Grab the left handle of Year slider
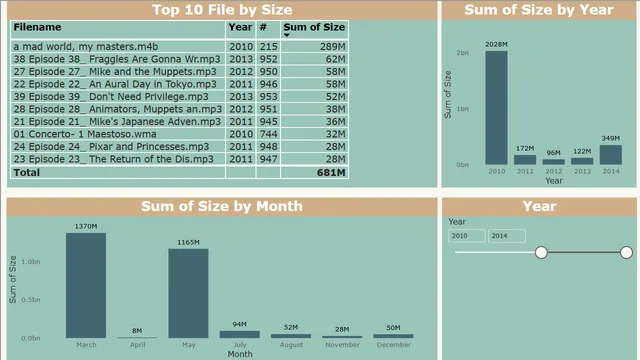 pyautogui.click(x=541, y=253)
